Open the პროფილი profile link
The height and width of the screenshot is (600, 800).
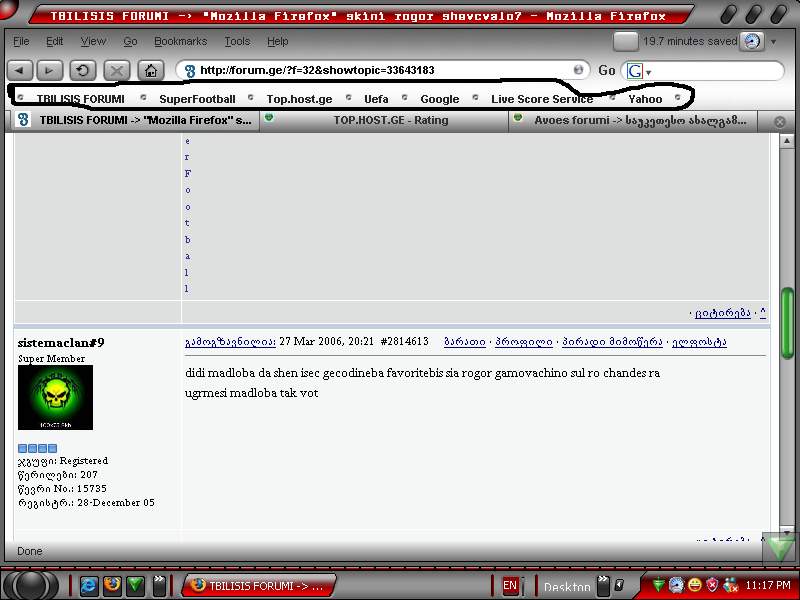523,342
